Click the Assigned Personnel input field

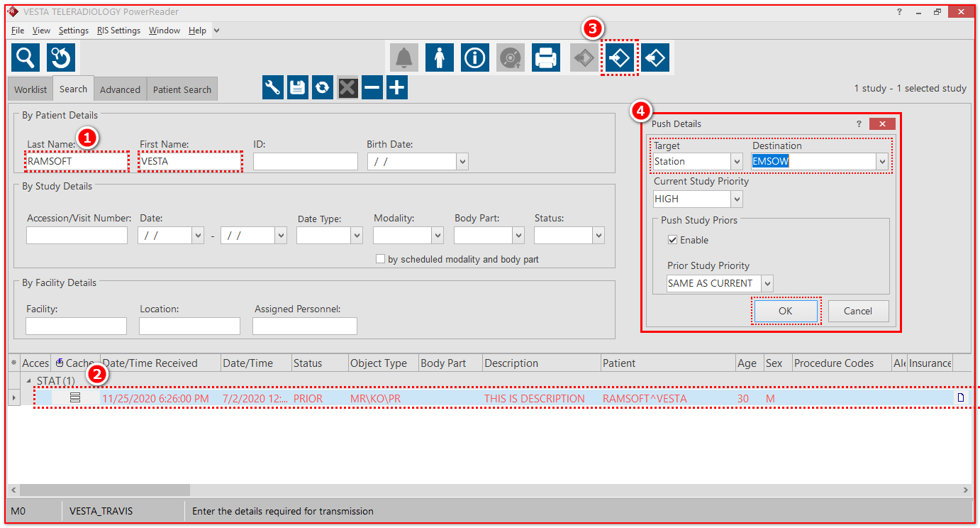point(305,326)
